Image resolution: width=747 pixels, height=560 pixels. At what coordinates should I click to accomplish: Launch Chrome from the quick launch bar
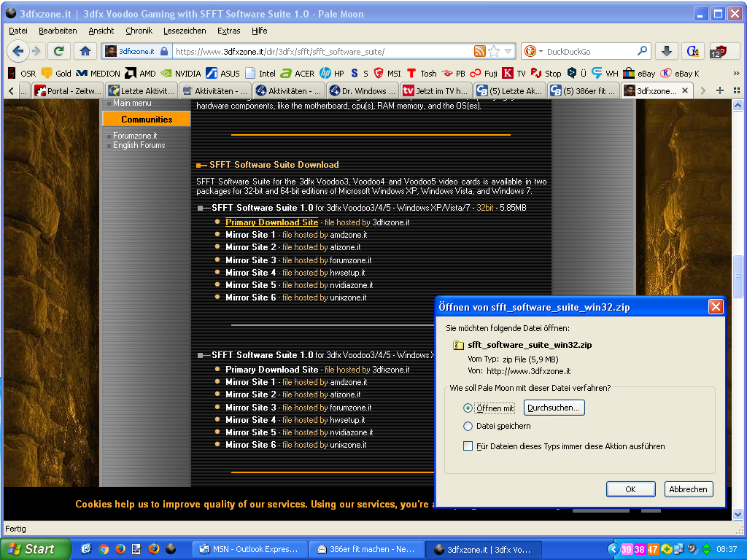[104, 549]
